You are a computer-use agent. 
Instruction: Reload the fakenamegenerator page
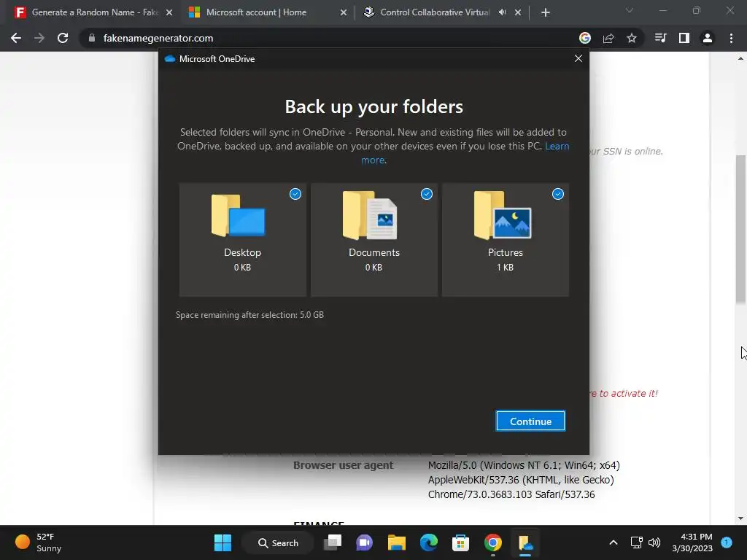[63, 38]
